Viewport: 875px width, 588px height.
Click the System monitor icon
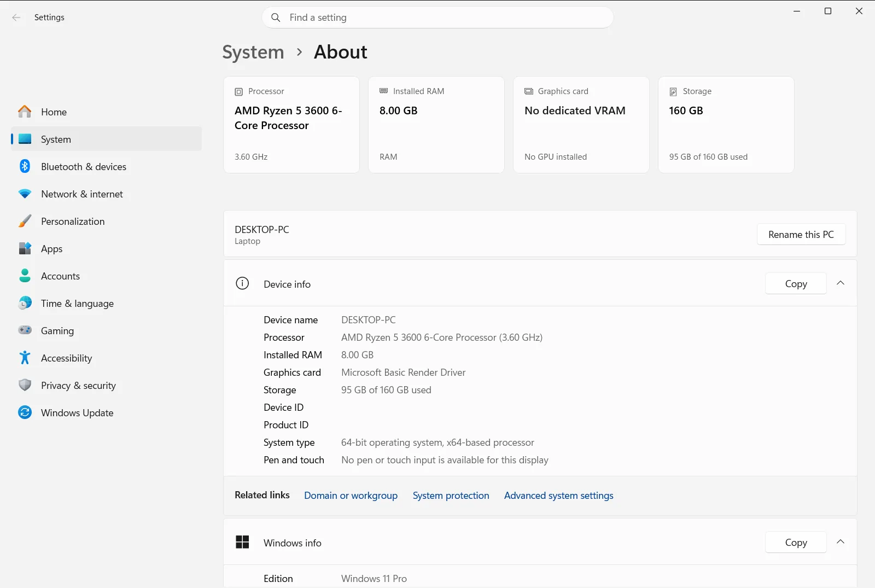click(x=25, y=139)
